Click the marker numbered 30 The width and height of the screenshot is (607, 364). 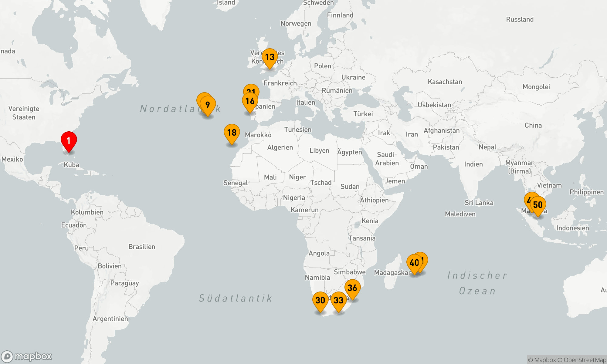point(320,300)
